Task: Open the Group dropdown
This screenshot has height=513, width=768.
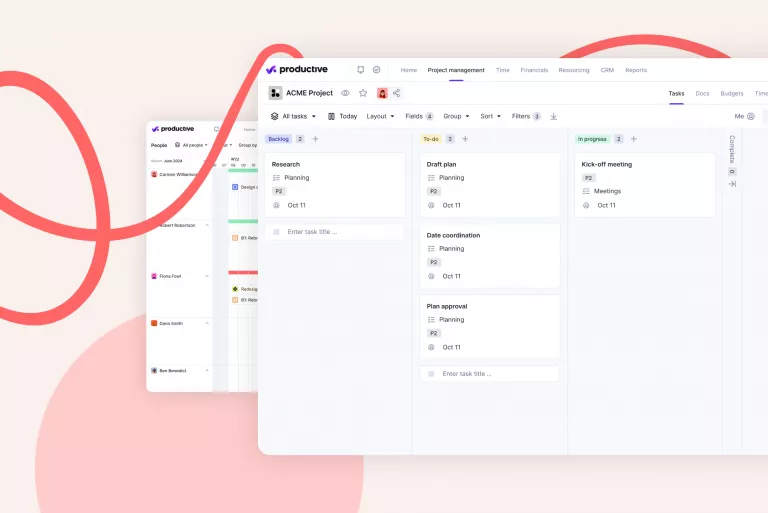Action: [456, 116]
